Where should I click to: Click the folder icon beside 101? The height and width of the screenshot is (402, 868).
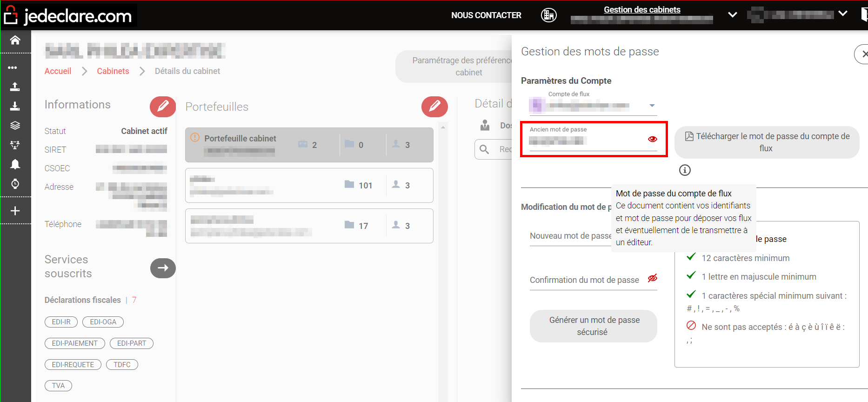point(349,184)
